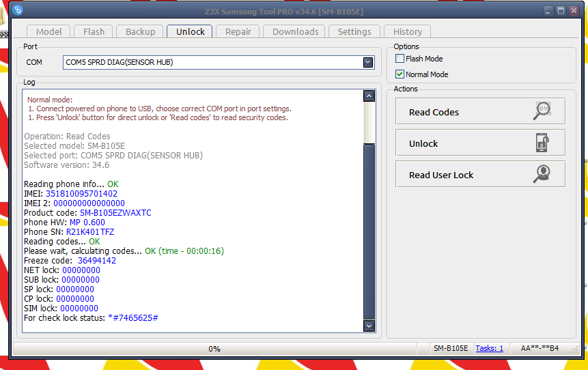Click the log scrollbar thumb
Image resolution: width=588 pixels, height=370 pixels.
[x=369, y=231]
